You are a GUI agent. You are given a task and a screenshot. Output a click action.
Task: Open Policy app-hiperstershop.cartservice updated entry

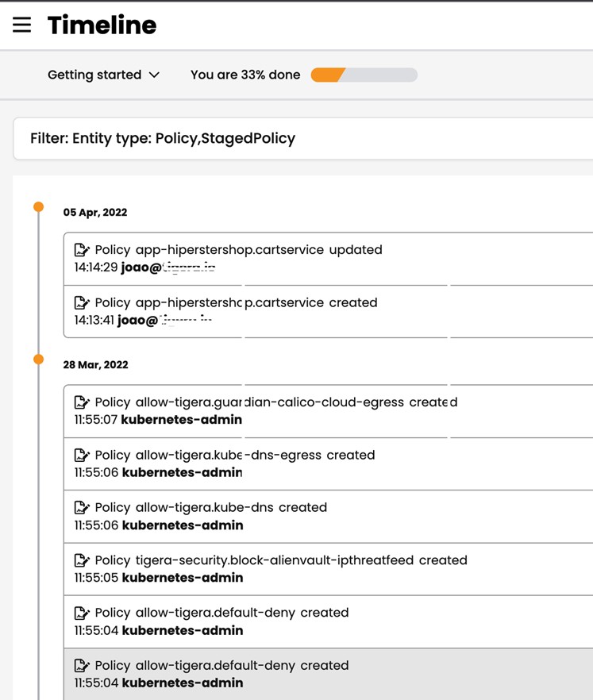(x=328, y=259)
